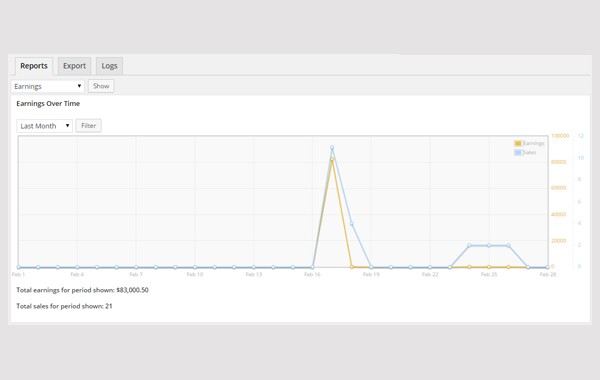Click the Feb 25 Sales data point
Image resolution: width=600 pixels, height=380 pixels.
489,245
